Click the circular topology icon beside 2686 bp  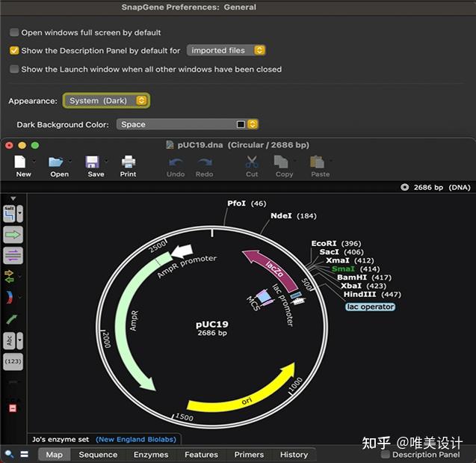[x=404, y=187]
